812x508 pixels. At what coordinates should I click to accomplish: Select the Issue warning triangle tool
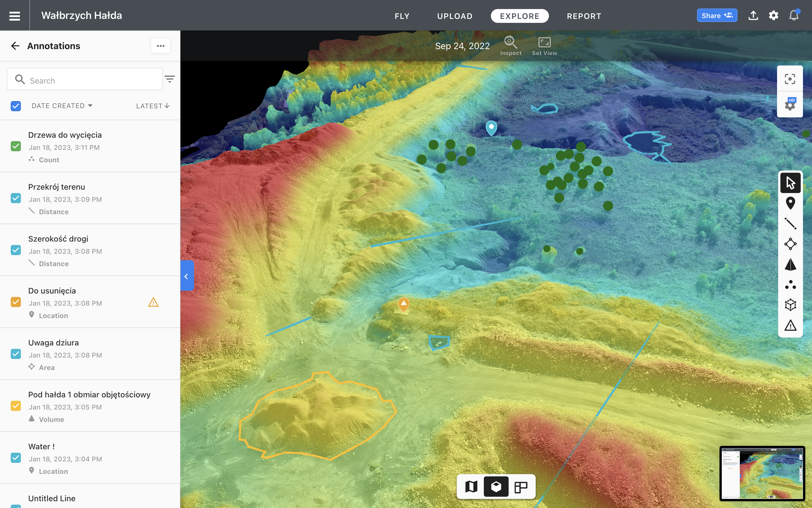pyautogui.click(x=790, y=325)
